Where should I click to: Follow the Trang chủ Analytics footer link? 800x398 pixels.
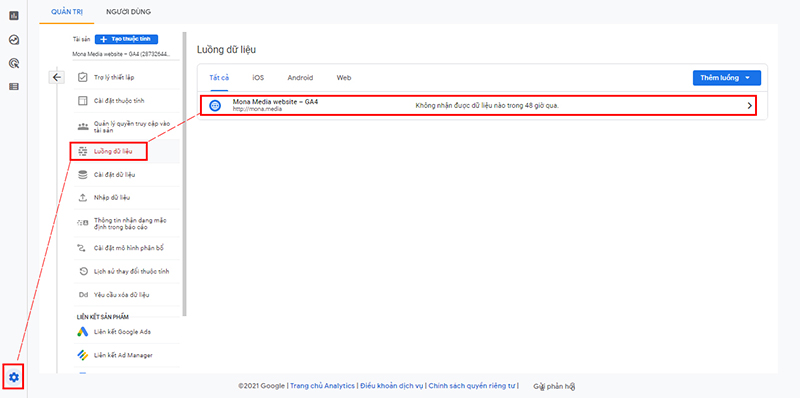[322, 386]
